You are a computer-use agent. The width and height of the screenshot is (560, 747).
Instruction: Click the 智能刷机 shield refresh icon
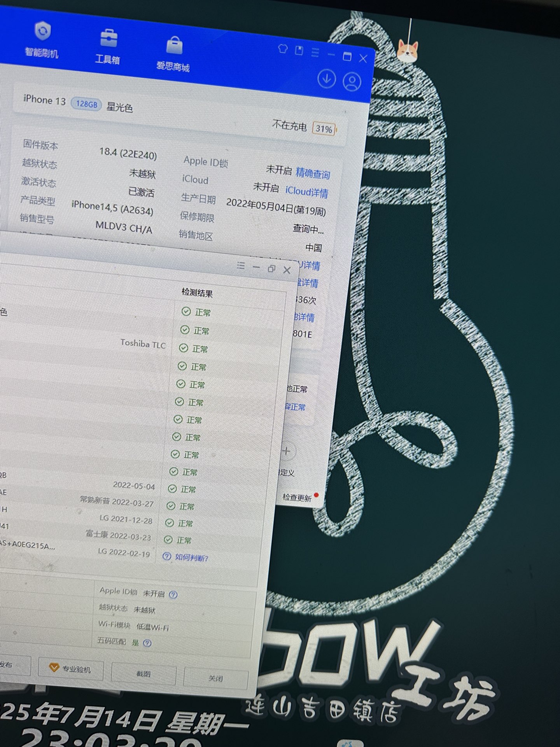[x=42, y=31]
